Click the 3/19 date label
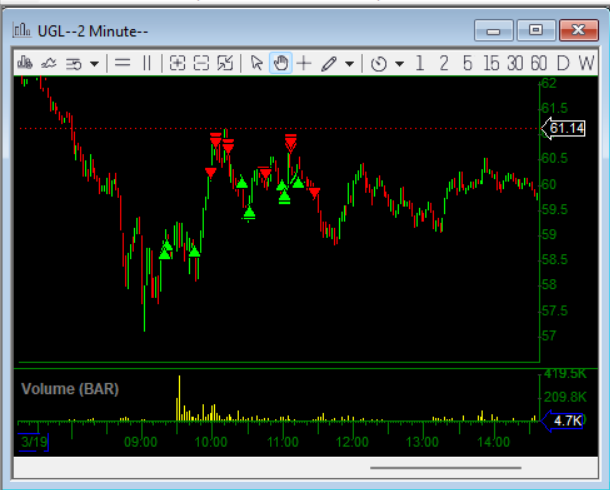Viewport: 610px width, 490px height. tap(33, 442)
